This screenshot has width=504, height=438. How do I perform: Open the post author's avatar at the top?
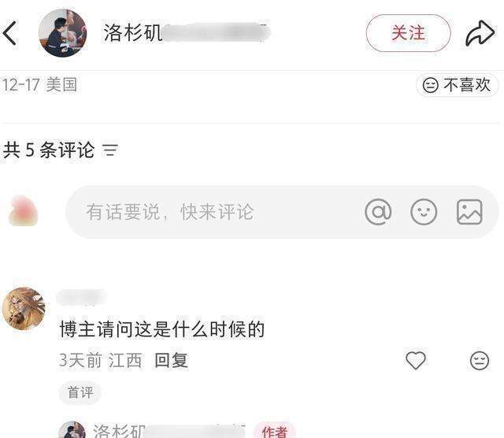pyautogui.click(x=63, y=33)
